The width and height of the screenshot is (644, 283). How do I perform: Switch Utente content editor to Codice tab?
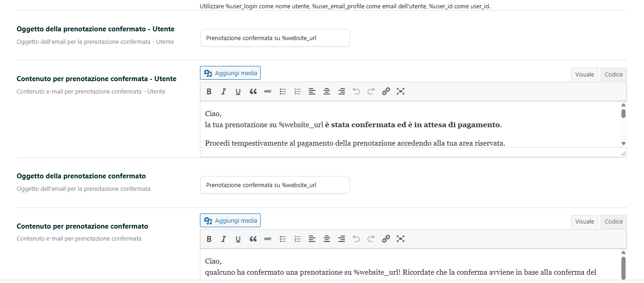(614, 75)
